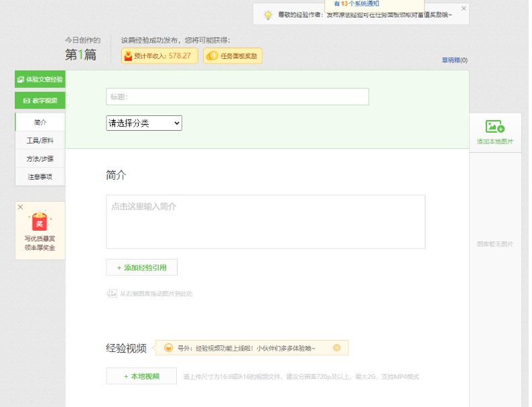Close the reward promotion panel on left

pyautogui.click(x=20, y=207)
